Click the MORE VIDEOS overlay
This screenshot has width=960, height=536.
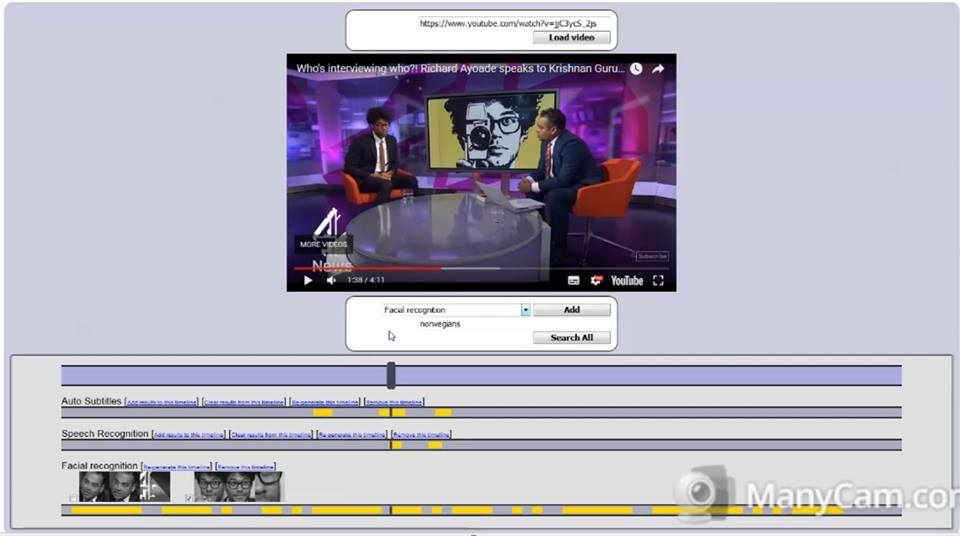[x=323, y=244]
